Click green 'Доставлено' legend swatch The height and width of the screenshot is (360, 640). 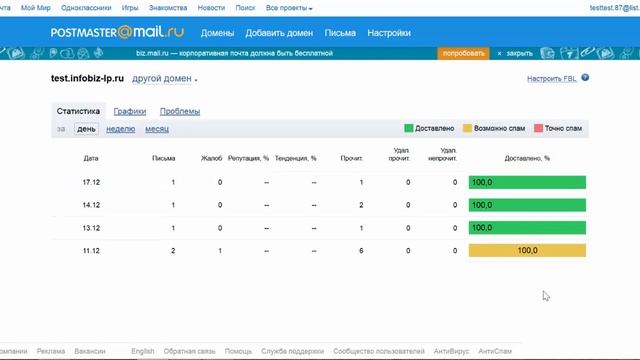point(409,128)
